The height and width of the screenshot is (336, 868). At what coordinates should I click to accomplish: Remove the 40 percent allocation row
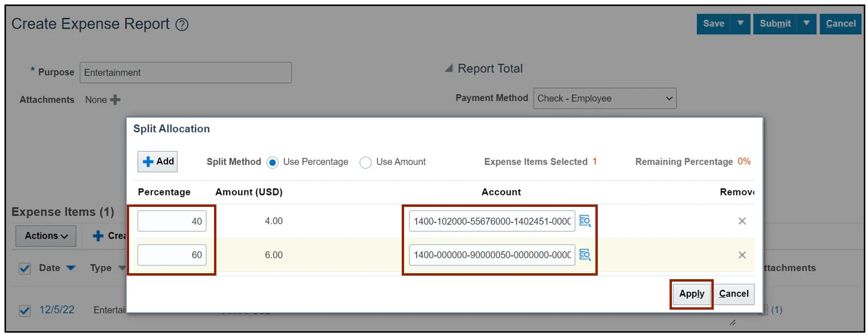(742, 221)
